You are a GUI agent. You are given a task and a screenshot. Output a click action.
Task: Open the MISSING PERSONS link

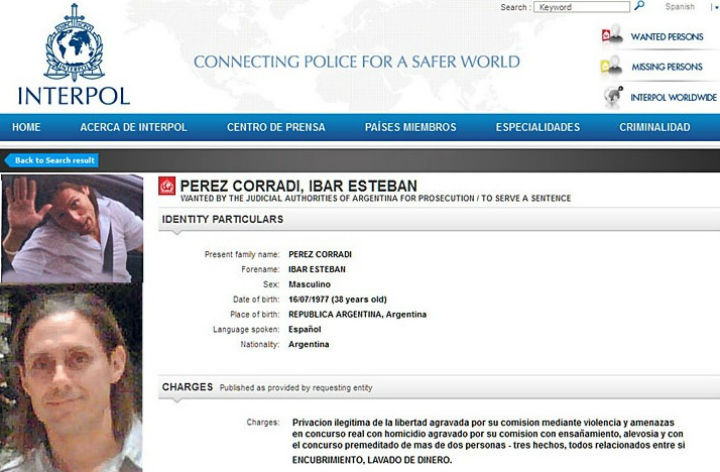(667, 67)
